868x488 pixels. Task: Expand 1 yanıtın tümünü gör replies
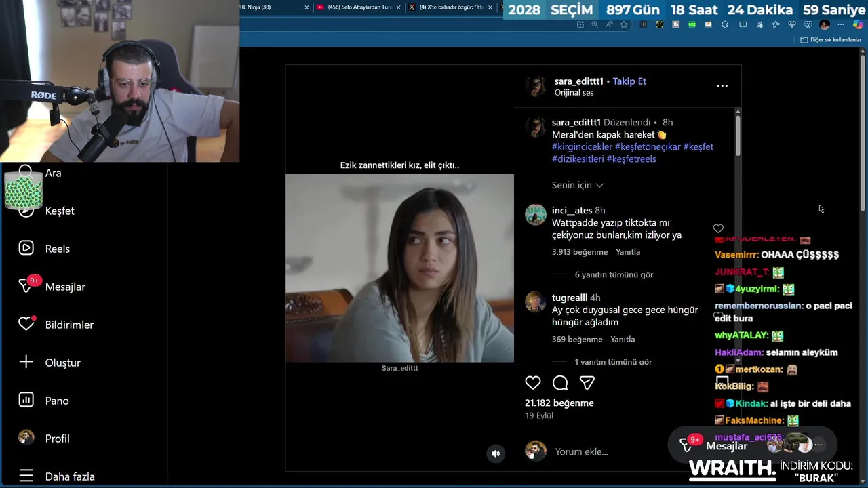coord(613,362)
